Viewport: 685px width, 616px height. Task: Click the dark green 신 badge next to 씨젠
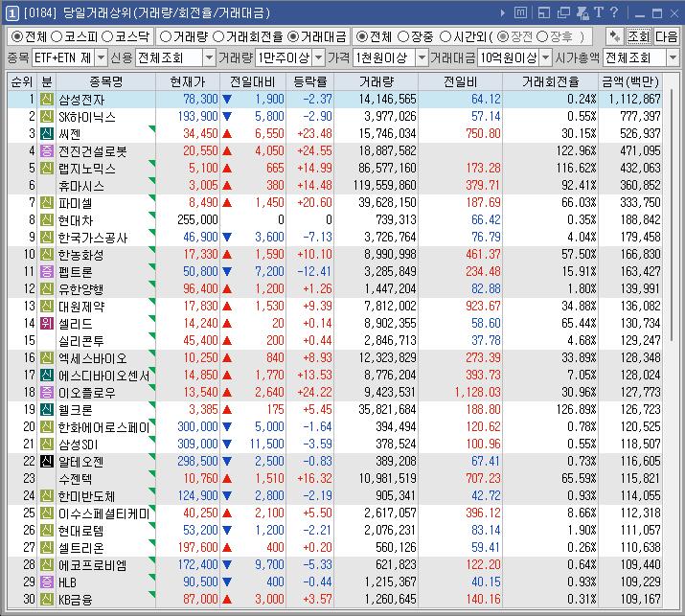[47, 134]
